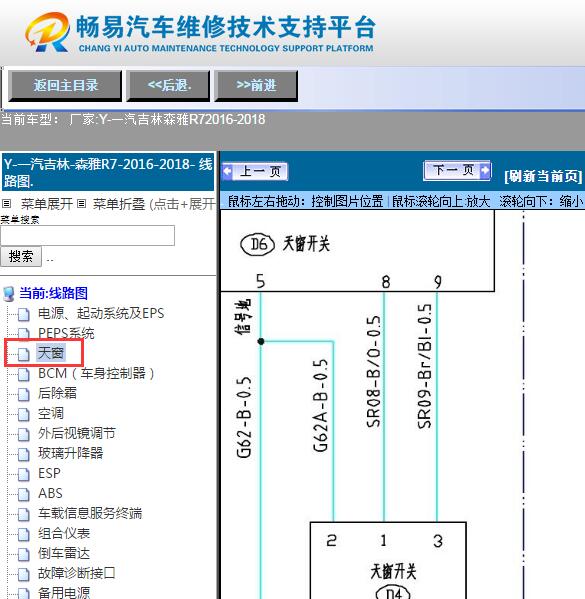Click the page icon beside ESP
Image resolution: width=585 pixels, height=599 pixels.
tap(24, 474)
